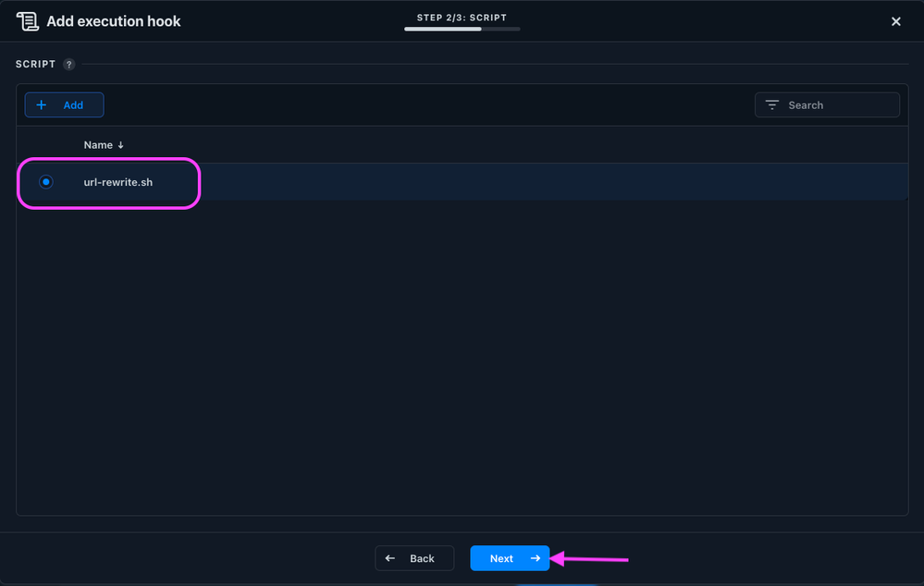Viewport: 924px width, 586px height.
Task: Select the url-rewrite.sh radio button
Action: tap(46, 182)
